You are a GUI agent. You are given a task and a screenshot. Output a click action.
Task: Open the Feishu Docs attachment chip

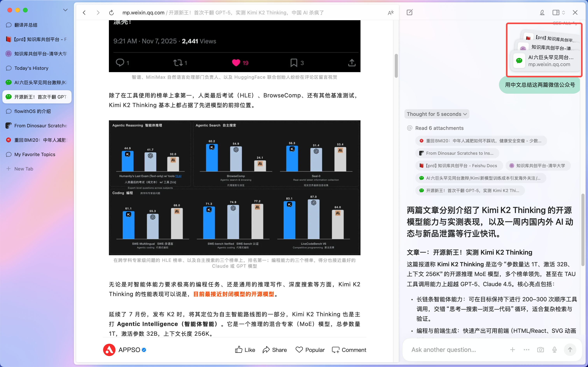[459, 166]
